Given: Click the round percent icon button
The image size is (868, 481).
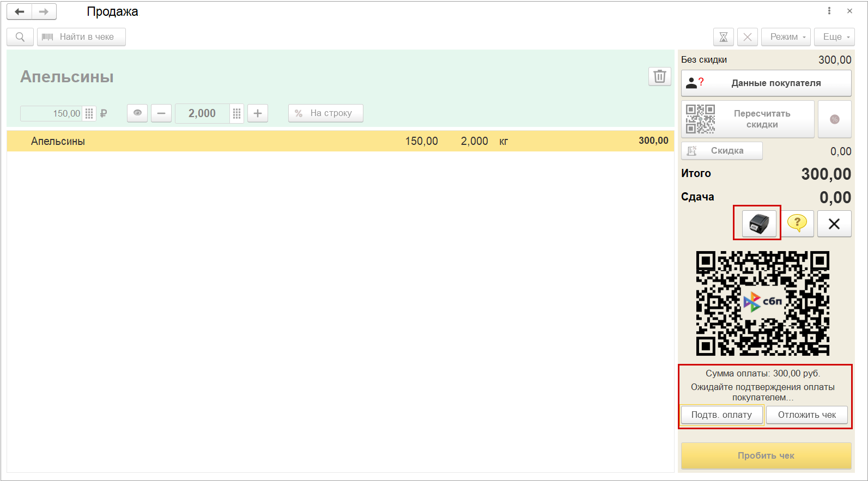Looking at the screenshot, I should point(835,119).
